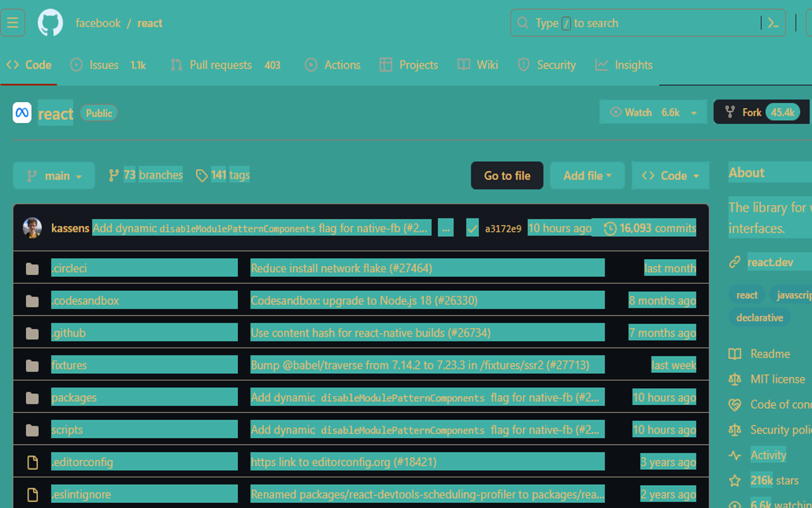
Task: Open the Security tab
Action: (547, 65)
